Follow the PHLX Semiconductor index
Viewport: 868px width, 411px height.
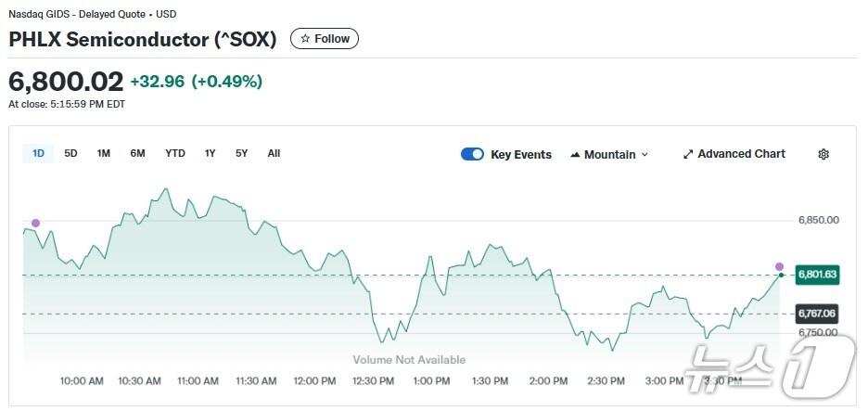(x=325, y=39)
